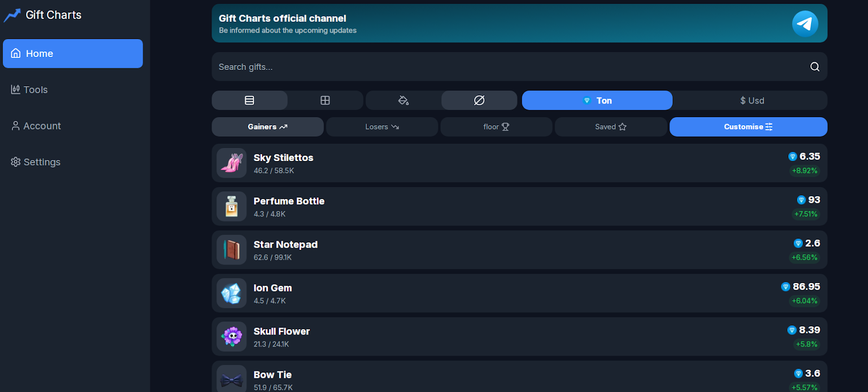868x392 pixels.
Task: Click the Perfume Bottle gift thumbnail
Action: pyautogui.click(x=232, y=207)
